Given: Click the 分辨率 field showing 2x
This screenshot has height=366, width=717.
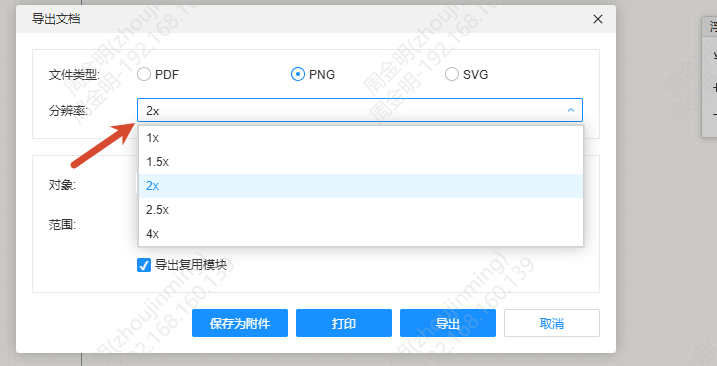Looking at the screenshot, I should (x=359, y=110).
